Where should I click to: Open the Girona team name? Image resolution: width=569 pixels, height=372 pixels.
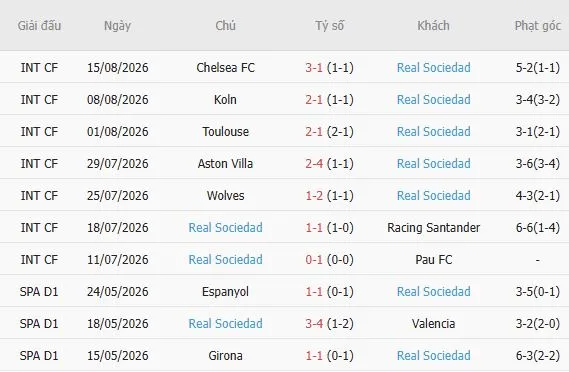point(225,355)
